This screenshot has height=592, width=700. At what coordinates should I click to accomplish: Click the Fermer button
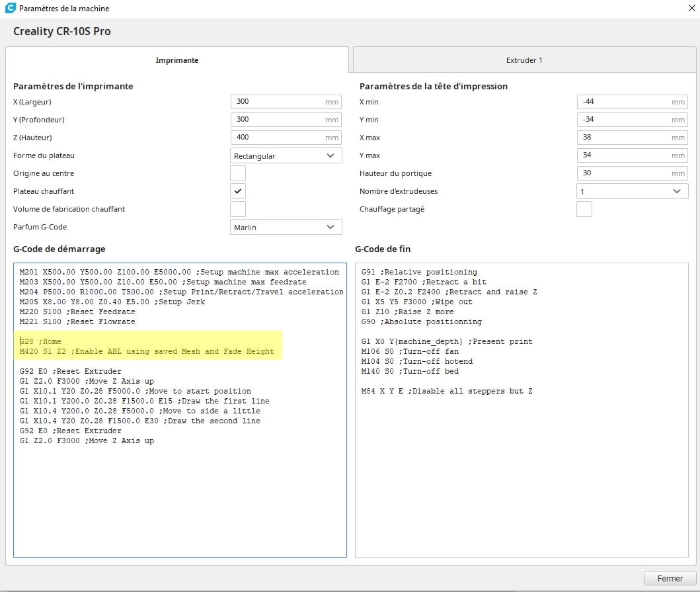(x=670, y=579)
